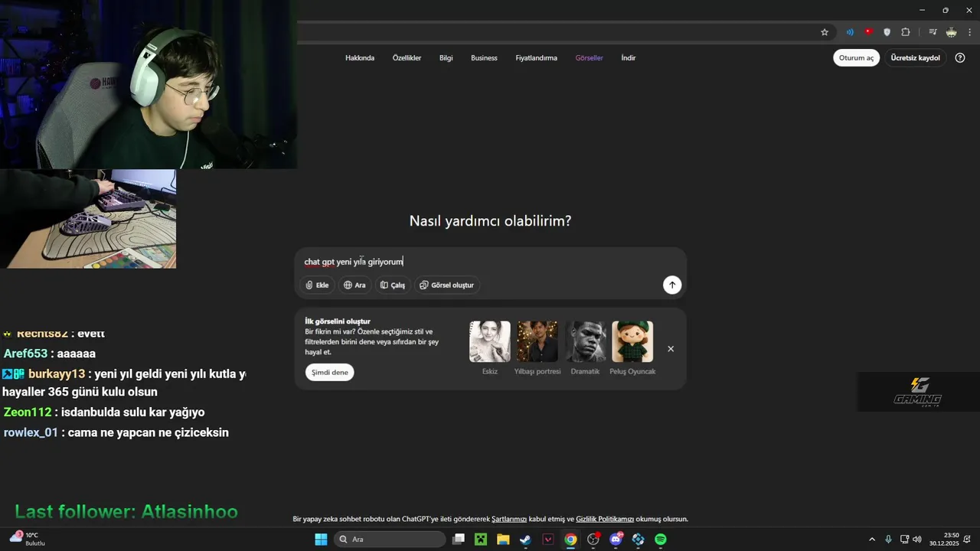Open File Explorer from the taskbar
Image resolution: width=980 pixels, height=551 pixels.
tap(503, 540)
